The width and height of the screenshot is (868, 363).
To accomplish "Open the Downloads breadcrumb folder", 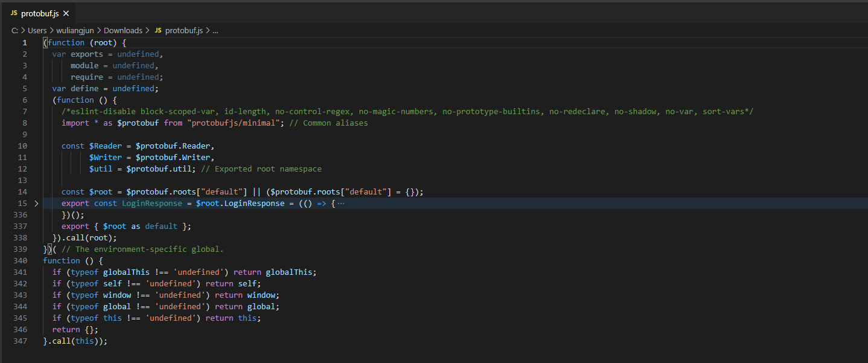I will [x=123, y=30].
